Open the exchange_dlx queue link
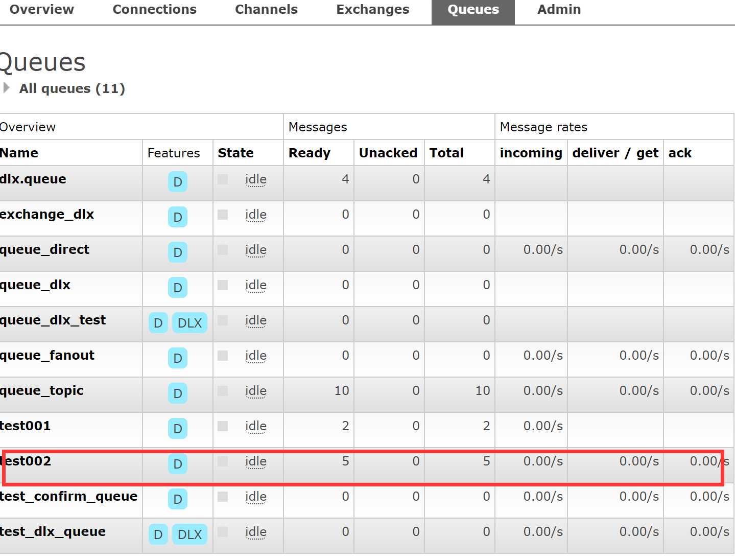Image resolution: width=735 pixels, height=560 pixels. click(47, 215)
